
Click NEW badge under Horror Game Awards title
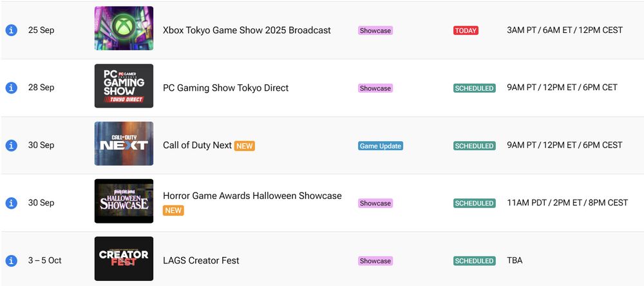point(173,211)
